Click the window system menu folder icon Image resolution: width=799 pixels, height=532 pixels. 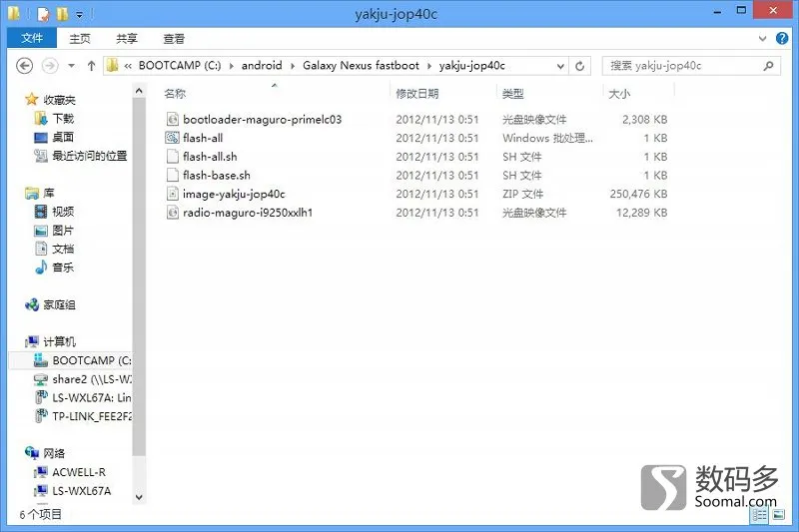[x=14, y=14]
